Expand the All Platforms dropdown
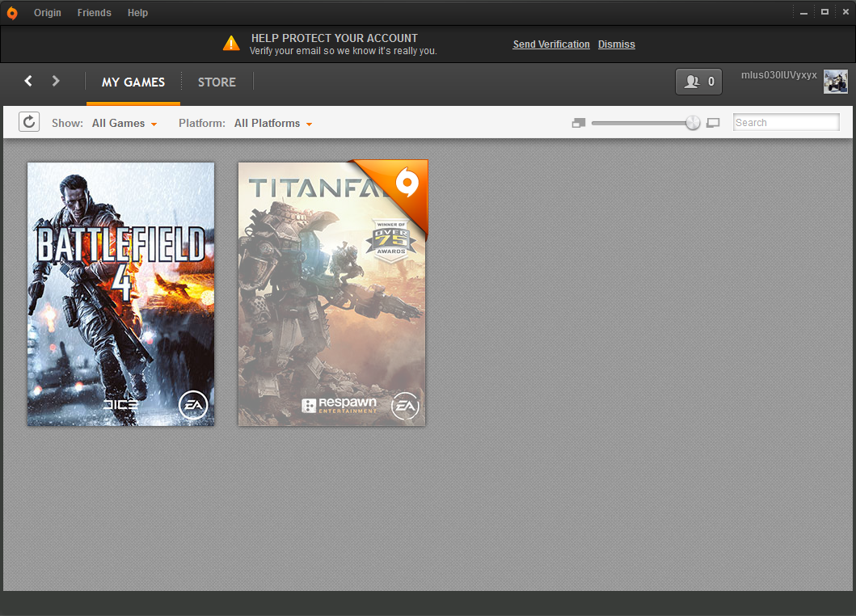The image size is (856, 616). pyautogui.click(x=273, y=124)
